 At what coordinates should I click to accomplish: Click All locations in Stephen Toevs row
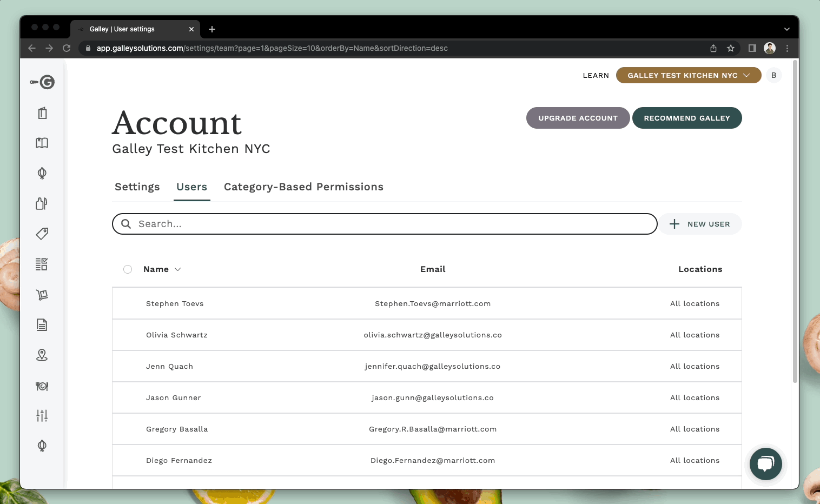point(695,303)
